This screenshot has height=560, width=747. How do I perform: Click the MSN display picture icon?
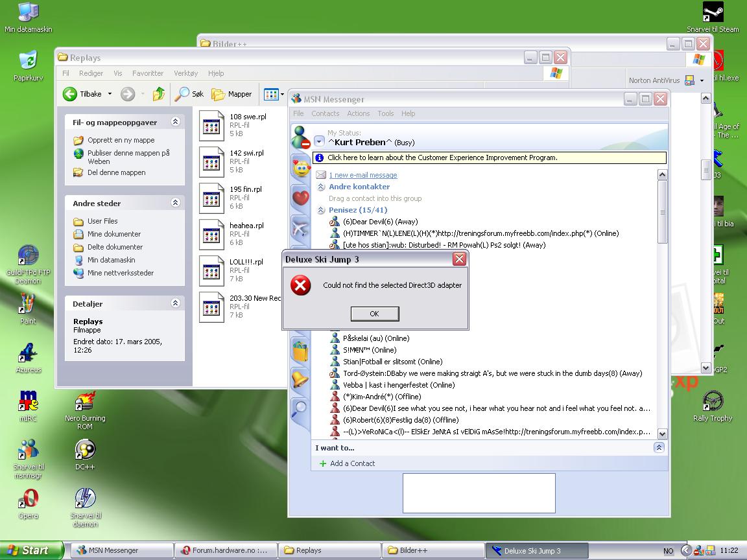301,137
